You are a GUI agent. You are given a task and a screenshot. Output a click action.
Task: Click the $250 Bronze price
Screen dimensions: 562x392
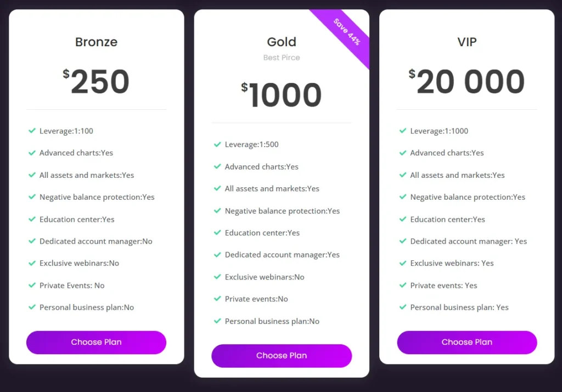point(96,82)
